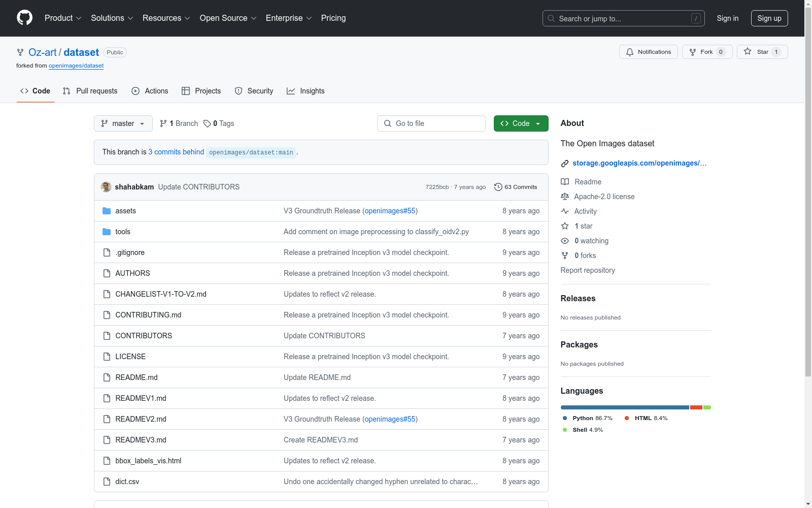Click shahabkam's avatar image
Image resolution: width=812 pixels, height=508 pixels.
click(x=106, y=187)
